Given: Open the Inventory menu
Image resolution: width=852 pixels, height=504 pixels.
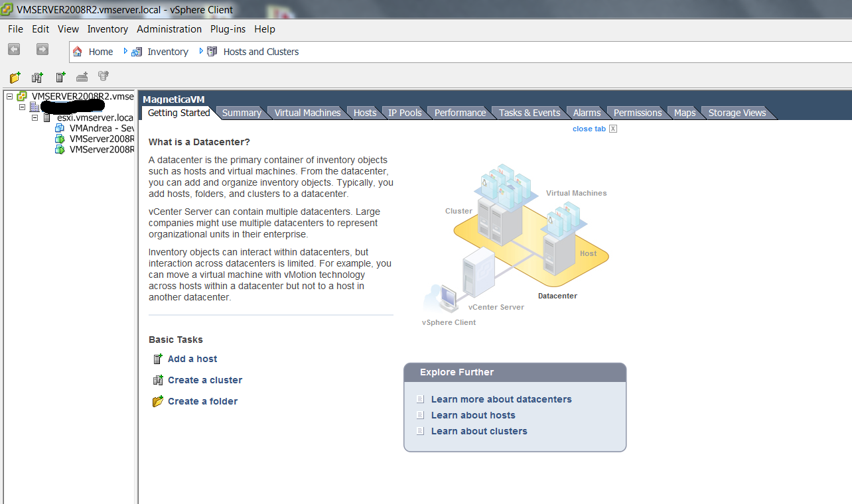Looking at the screenshot, I should (x=107, y=29).
